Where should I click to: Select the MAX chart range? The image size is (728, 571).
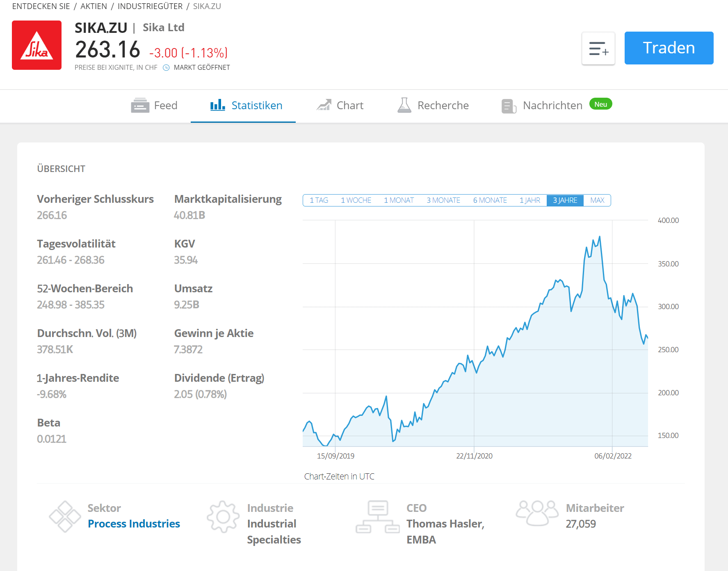coord(597,200)
